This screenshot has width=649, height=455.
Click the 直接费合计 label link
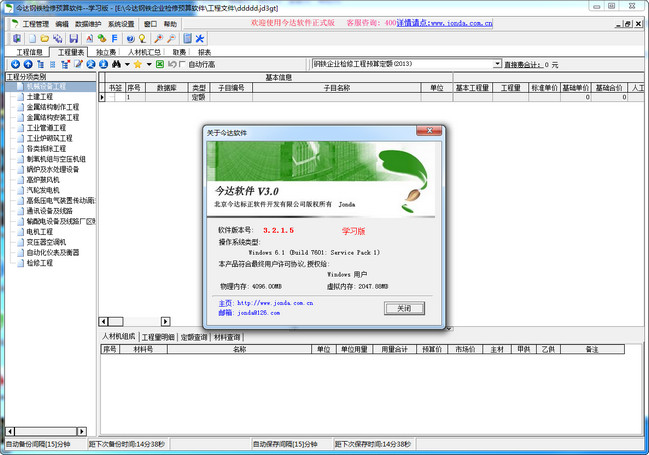pos(523,65)
